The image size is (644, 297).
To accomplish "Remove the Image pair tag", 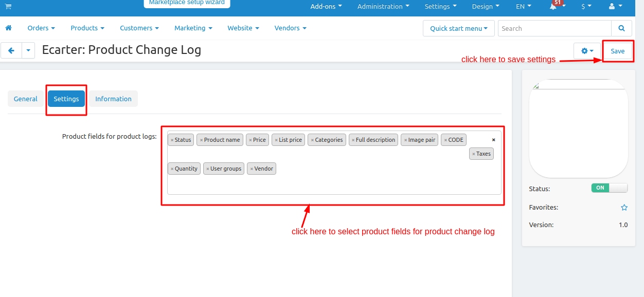I will (x=406, y=140).
